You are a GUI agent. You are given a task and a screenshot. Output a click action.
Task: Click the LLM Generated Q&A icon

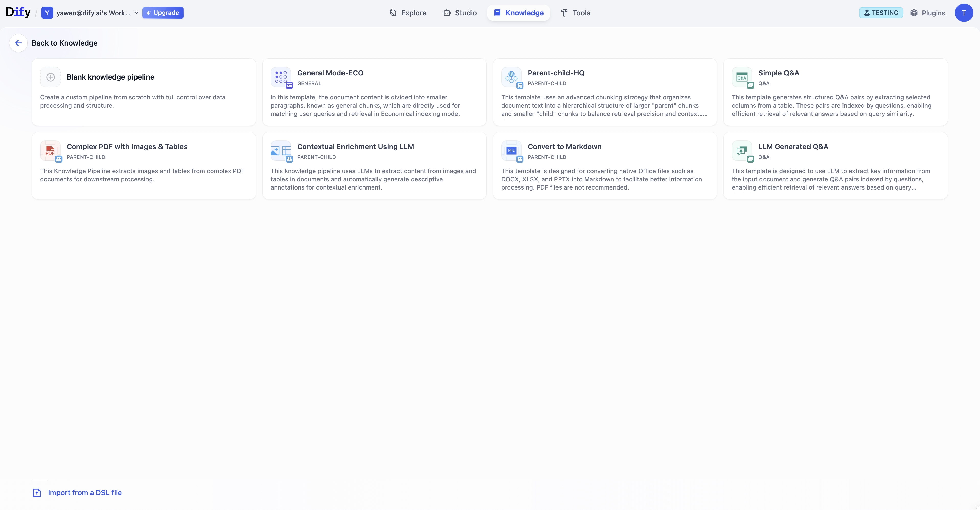742,151
